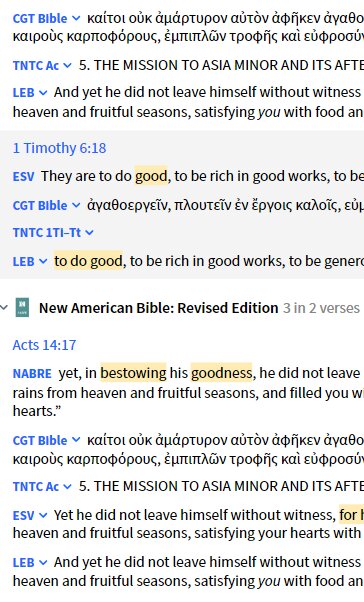Click the highlighted 'good' in the ESV 1 Timothy verse
This screenshot has height=602, width=364.
coord(151,176)
